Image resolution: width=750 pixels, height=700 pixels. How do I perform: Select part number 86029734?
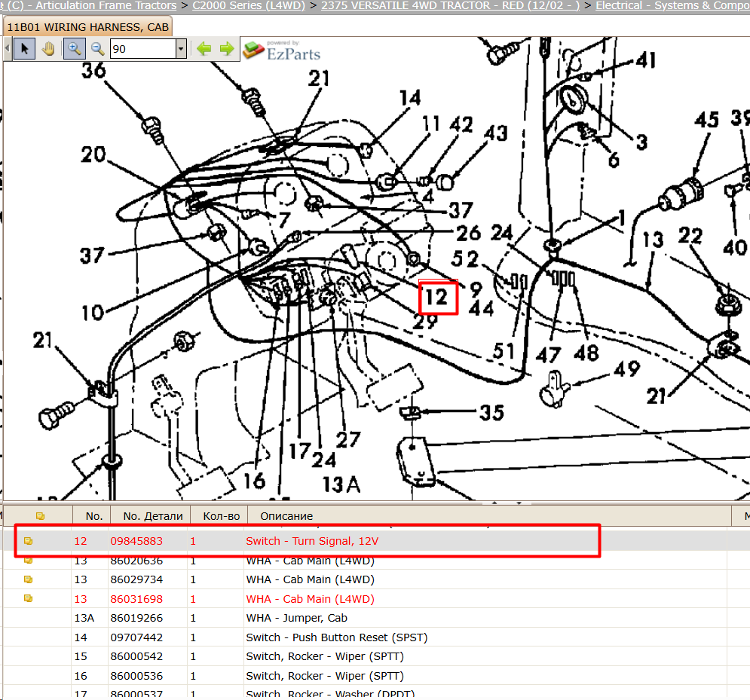point(136,579)
